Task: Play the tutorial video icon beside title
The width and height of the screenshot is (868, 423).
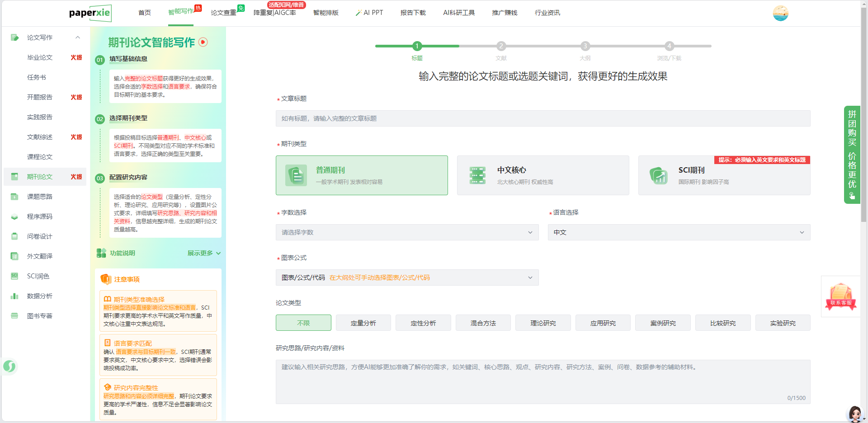Action: (x=203, y=42)
